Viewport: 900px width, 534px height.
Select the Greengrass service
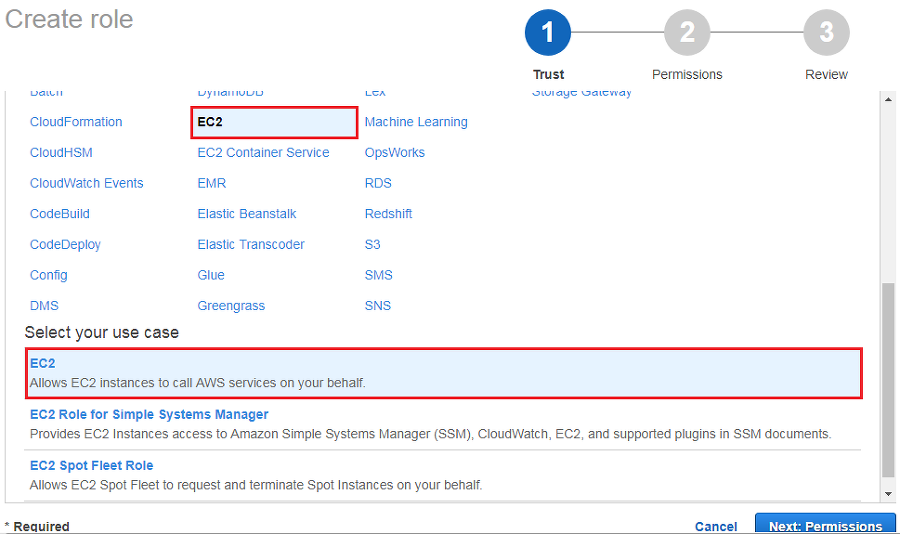(x=231, y=305)
